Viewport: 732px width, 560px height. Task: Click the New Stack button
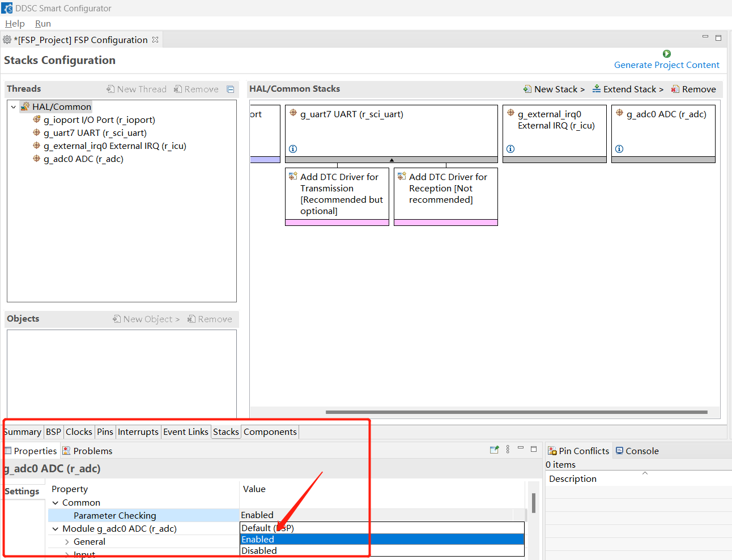(x=554, y=89)
